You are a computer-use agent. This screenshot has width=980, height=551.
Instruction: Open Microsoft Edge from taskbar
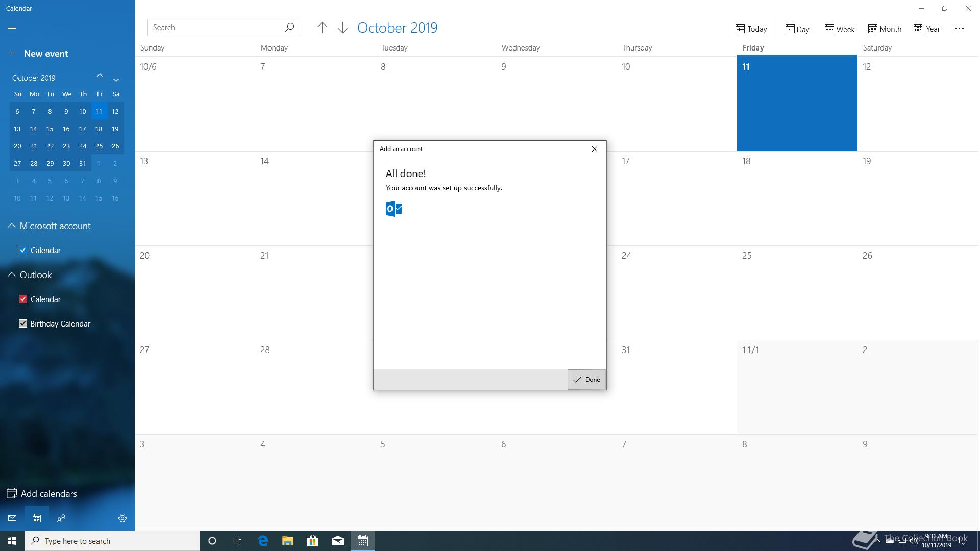pos(263,541)
